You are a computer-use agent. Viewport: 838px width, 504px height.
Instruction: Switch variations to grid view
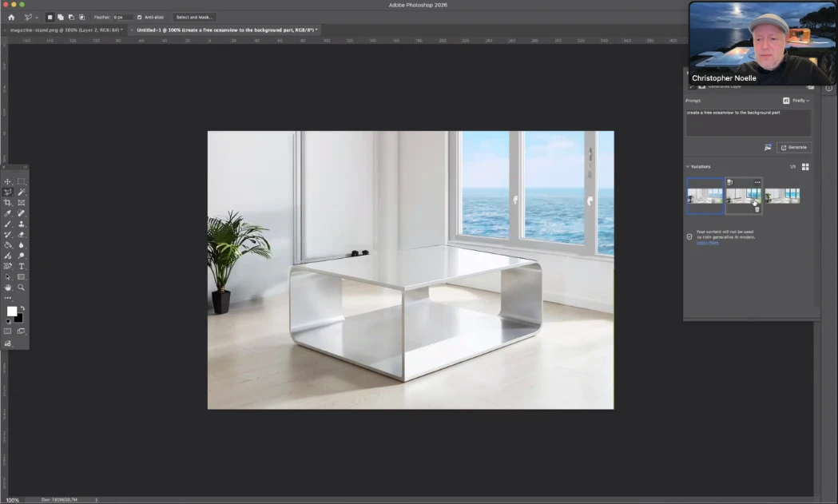(805, 167)
